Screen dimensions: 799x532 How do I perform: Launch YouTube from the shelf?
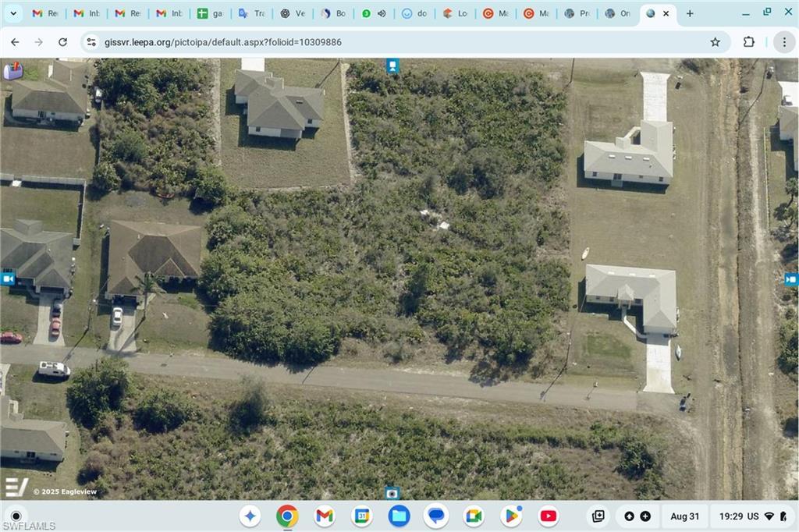[549, 516]
